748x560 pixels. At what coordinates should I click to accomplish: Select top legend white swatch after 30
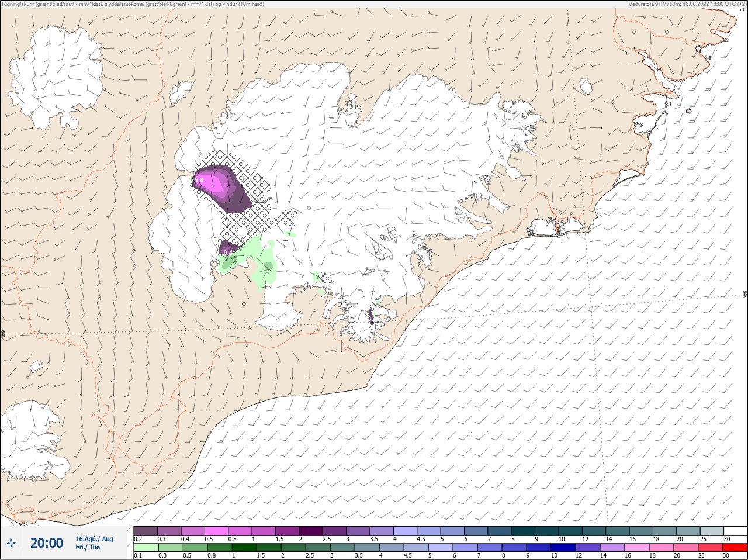coord(735,531)
